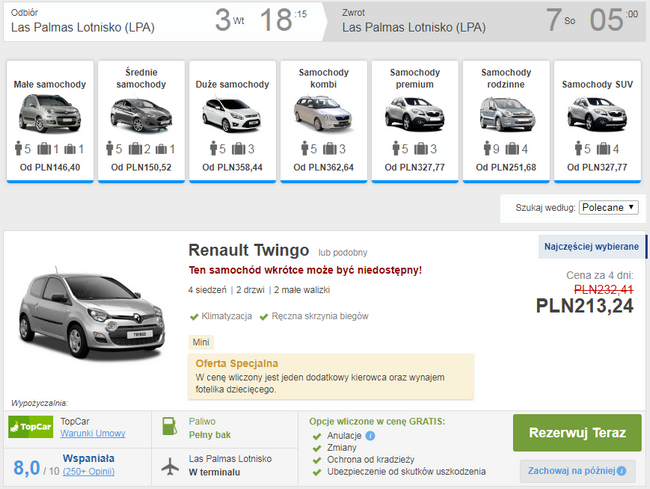The height and width of the screenshot is (489, 650).
Task: Click the Zachowaj na później button
Action: [x=577, y=471]
